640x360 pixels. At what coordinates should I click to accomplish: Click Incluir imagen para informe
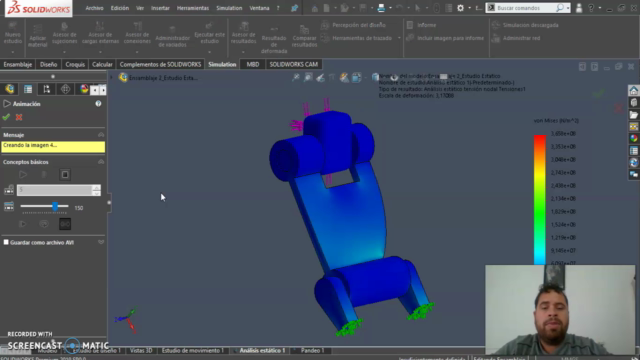(445, 38)
